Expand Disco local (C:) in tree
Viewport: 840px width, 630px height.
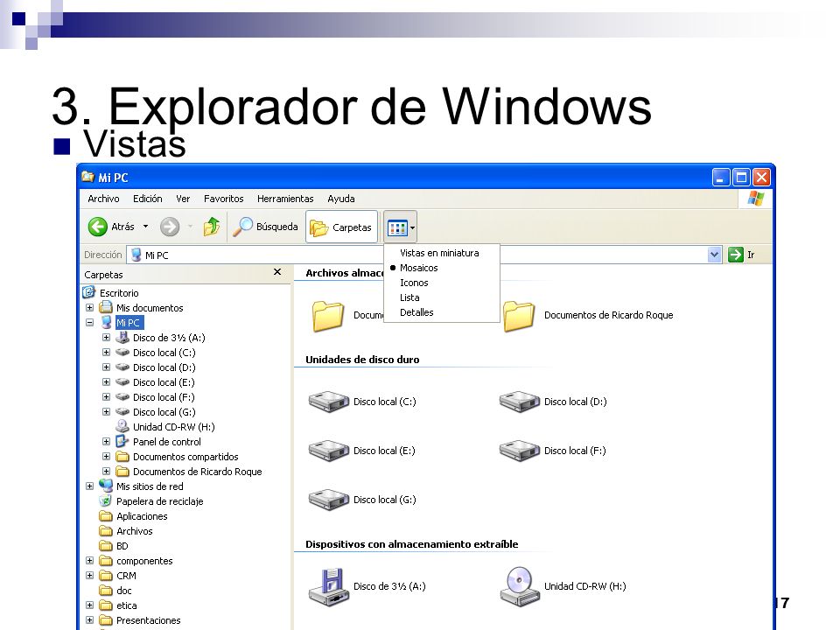click(106, 353)
